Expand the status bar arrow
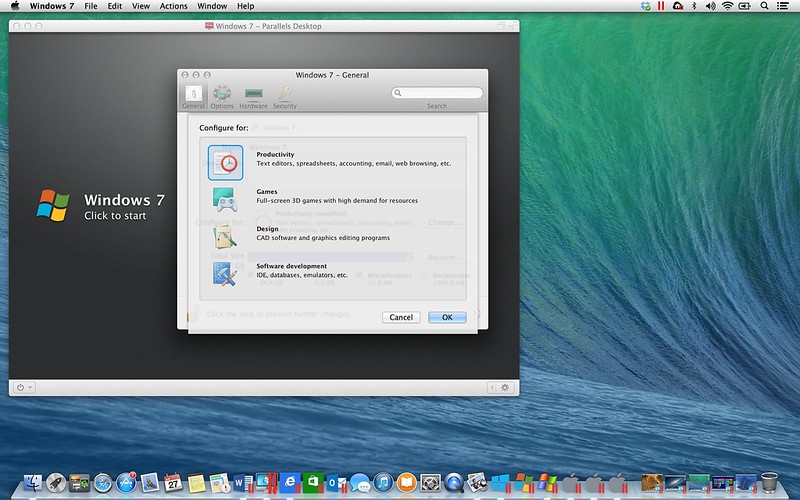 [x=491, y=387]
